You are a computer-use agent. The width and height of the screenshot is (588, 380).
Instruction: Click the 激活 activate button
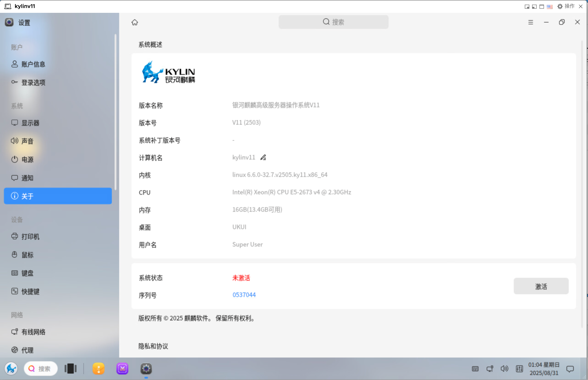[541, 286]
